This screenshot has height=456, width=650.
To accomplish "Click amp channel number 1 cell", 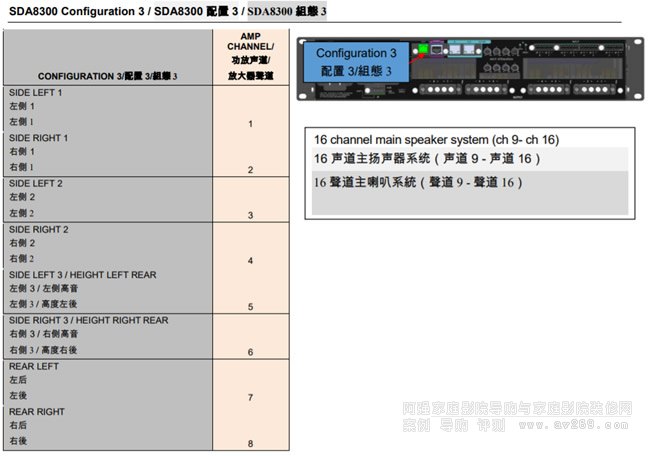I will (250, 124).
